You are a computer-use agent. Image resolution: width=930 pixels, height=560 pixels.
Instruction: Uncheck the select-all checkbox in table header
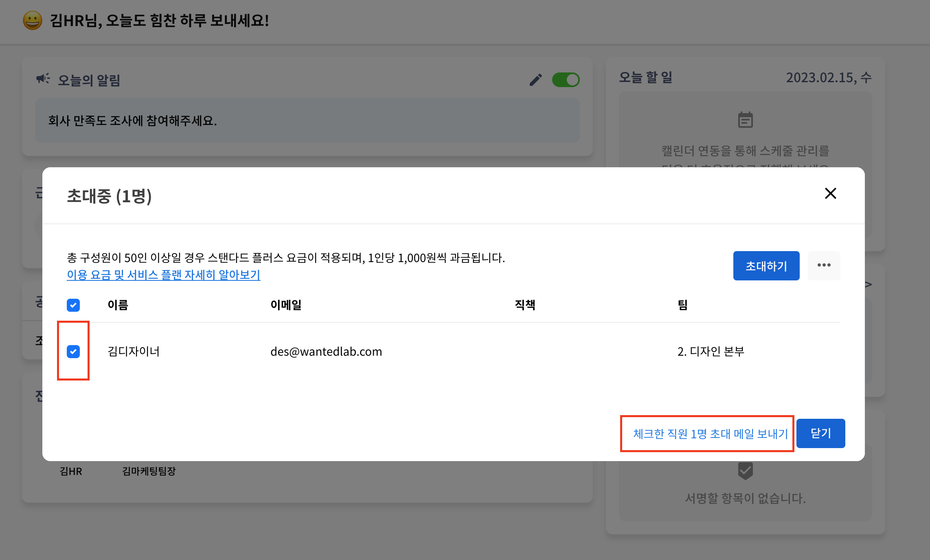click(73, 305)
